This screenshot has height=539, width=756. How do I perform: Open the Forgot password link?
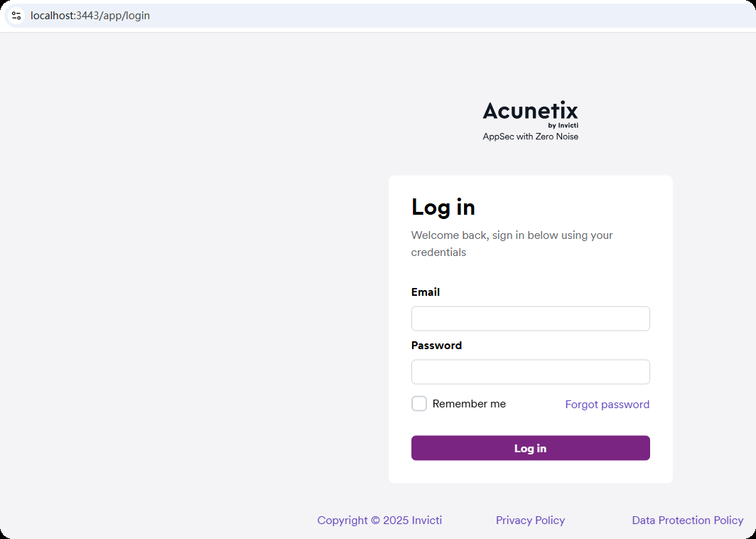[x=607, y=405]
